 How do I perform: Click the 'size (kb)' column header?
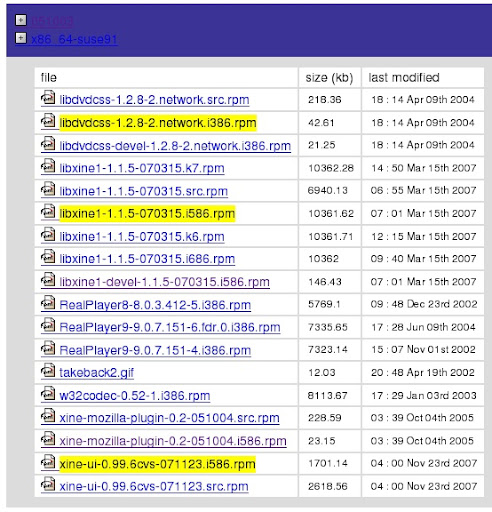click(x=329, y=78)
